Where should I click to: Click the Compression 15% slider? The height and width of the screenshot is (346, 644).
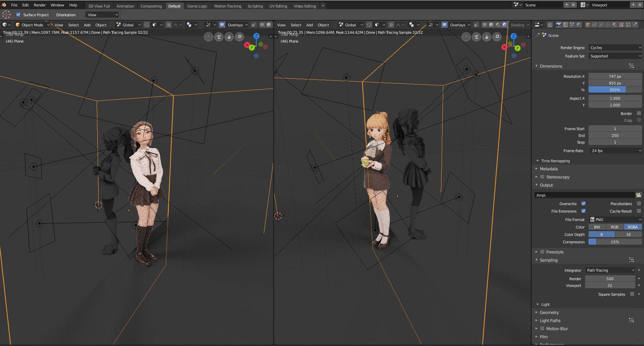tap(615, 242)
